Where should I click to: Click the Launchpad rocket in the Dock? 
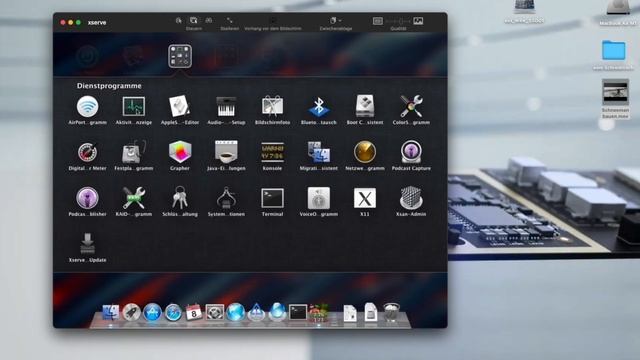[x=131, y=313]
